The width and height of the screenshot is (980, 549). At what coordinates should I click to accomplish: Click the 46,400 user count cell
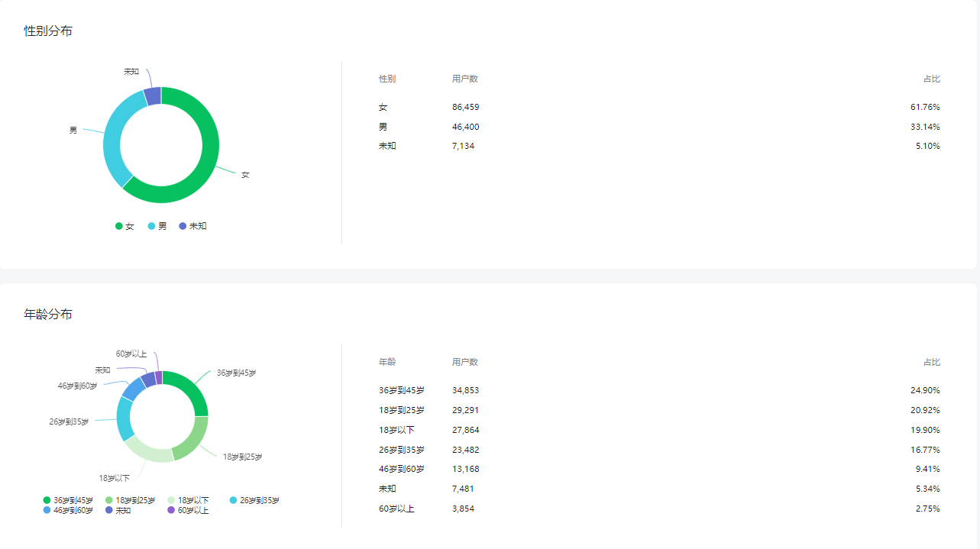coord(466,127)
